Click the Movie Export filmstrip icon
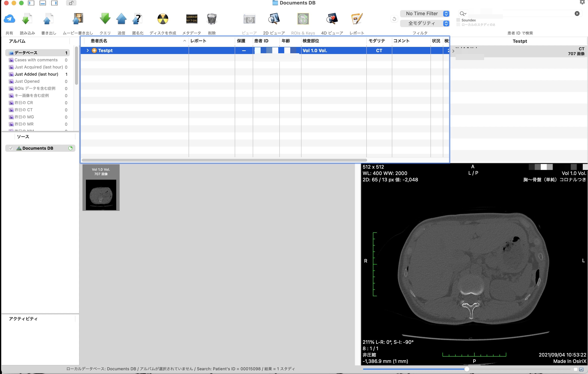Screen dimensions: 588x374 click(78, 19)
